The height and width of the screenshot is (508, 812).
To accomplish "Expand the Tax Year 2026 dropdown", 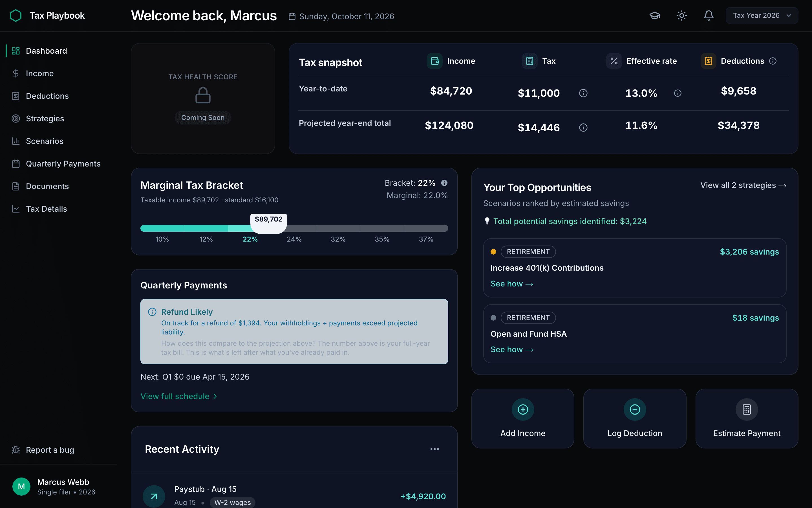I will point(762,16).
